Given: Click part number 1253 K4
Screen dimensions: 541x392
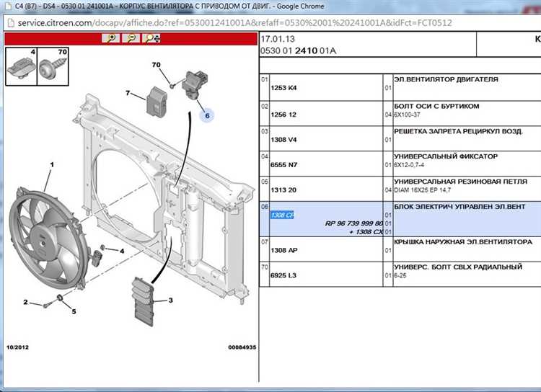Looking at the screenshot, I should click(283, 88).
